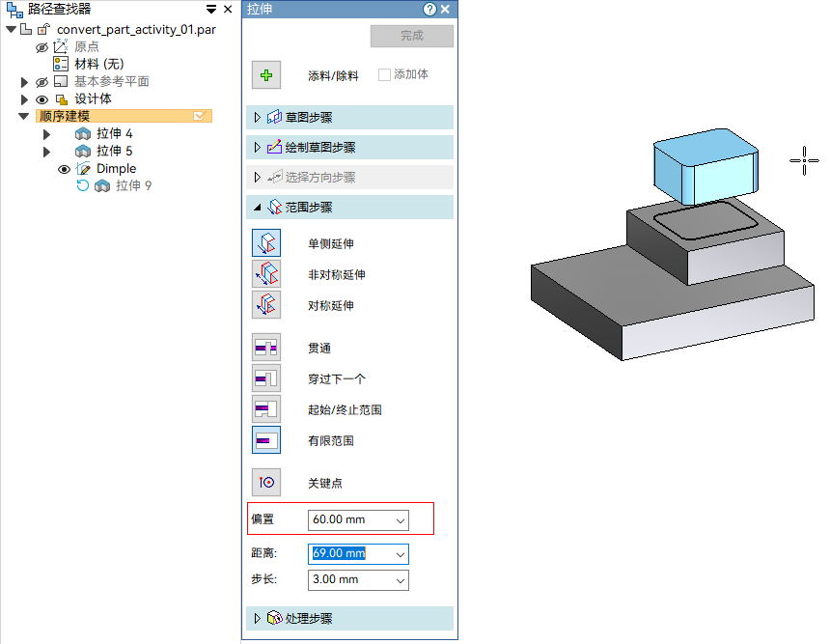The height and width of the screenshot is (644, 830).
Task: Open the PathFinder panel options dropdown
Action: 211,10
